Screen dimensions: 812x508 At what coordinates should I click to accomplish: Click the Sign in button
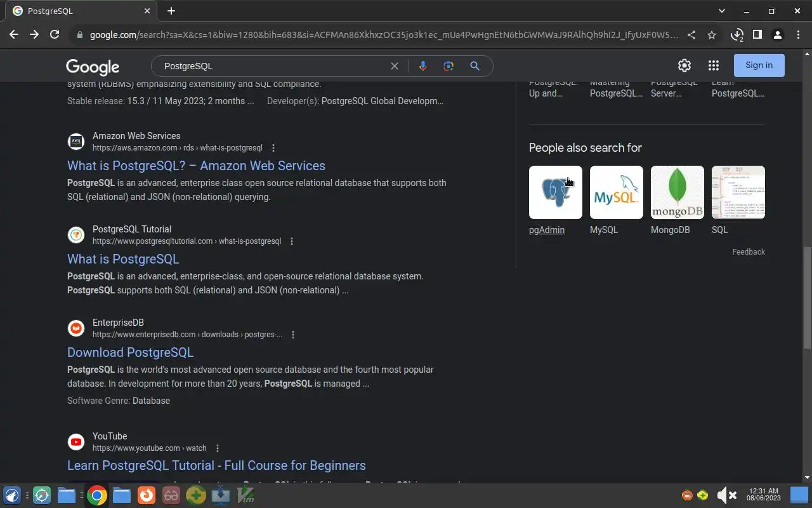(x=759, y=65)
